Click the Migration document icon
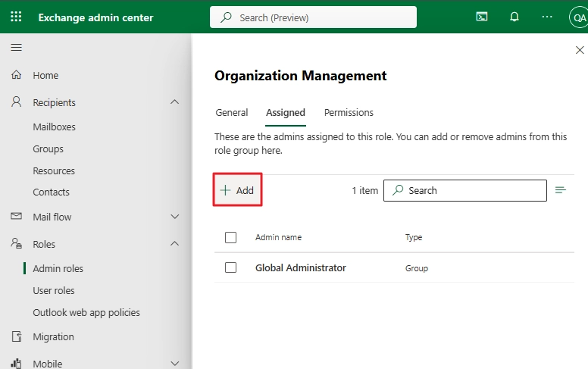The image size is (588, 369). pos(17,336)
